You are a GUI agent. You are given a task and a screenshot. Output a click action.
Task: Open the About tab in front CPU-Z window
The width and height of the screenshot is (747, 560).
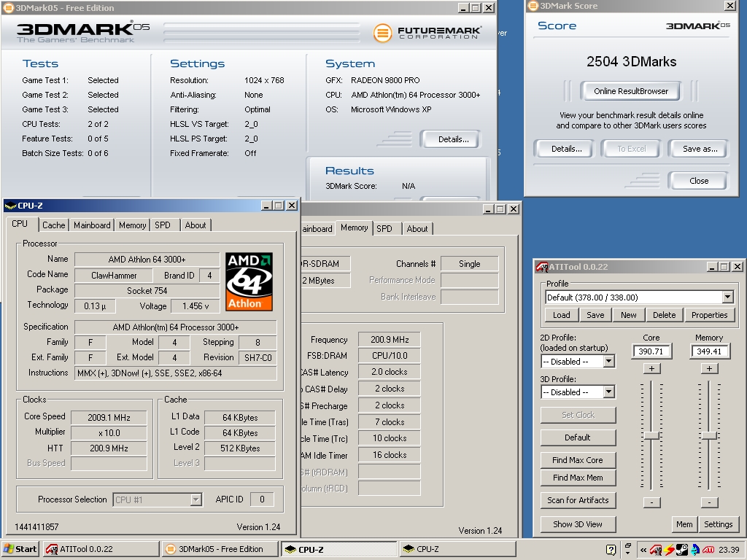[196, 225]
